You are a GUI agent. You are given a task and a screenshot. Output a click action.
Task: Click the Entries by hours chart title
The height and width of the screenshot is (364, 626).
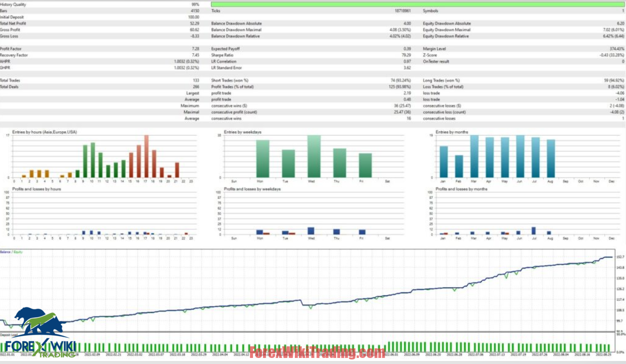pos(44,132)
